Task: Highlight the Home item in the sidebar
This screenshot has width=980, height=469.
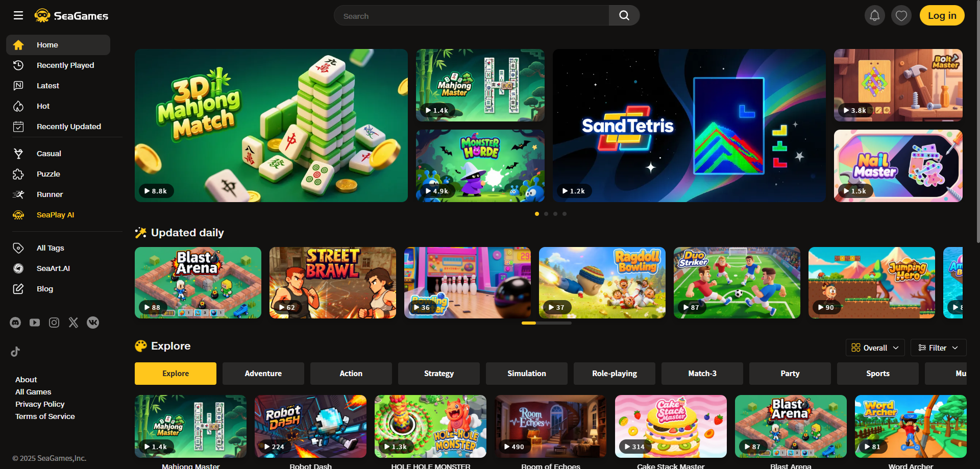Action: pos(46,45)
